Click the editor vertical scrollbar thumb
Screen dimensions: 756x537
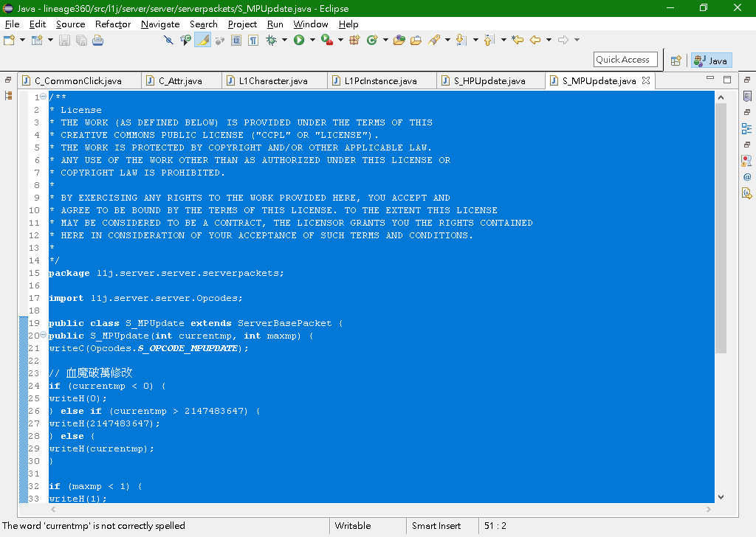[x=721, y=229]
